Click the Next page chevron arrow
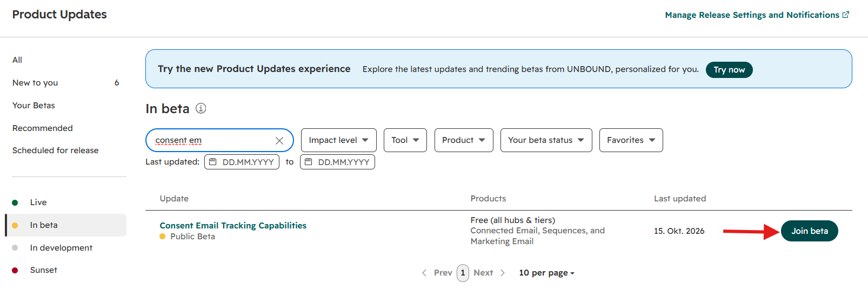 503,273
